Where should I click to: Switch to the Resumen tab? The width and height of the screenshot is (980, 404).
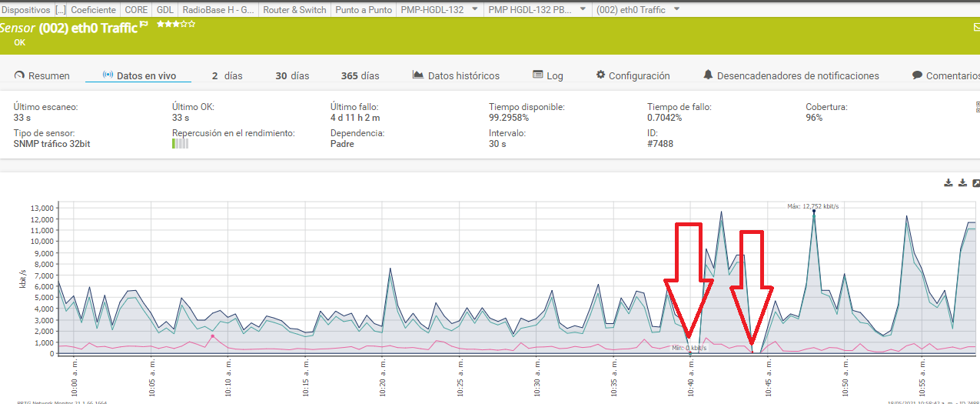point(42,75)
